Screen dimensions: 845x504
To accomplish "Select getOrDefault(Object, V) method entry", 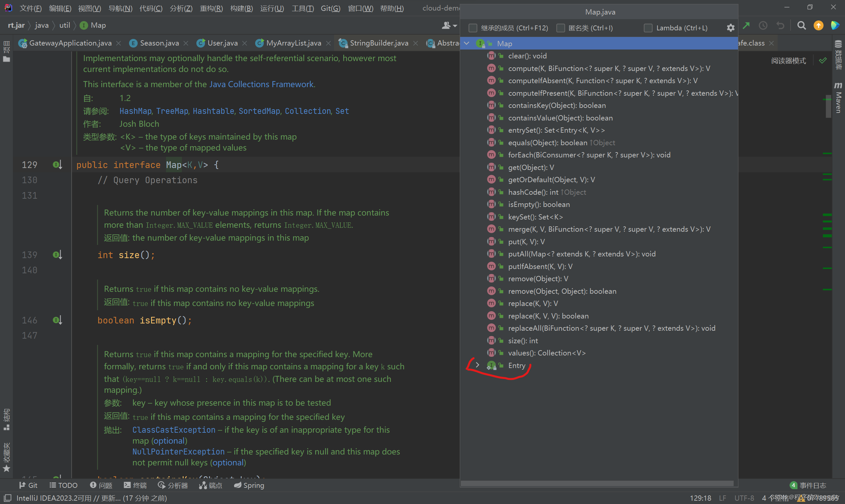I will [x=551, y=180].
